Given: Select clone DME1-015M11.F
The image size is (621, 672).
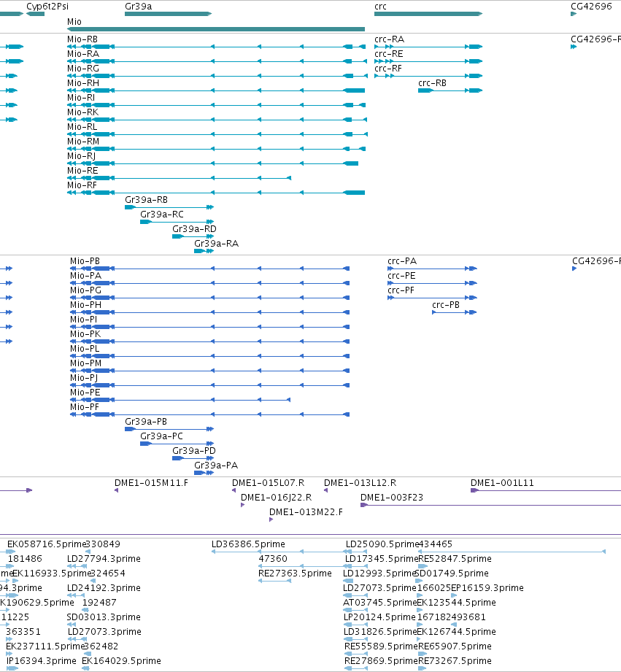Looking at the screenshot, I should pos(151,482).
